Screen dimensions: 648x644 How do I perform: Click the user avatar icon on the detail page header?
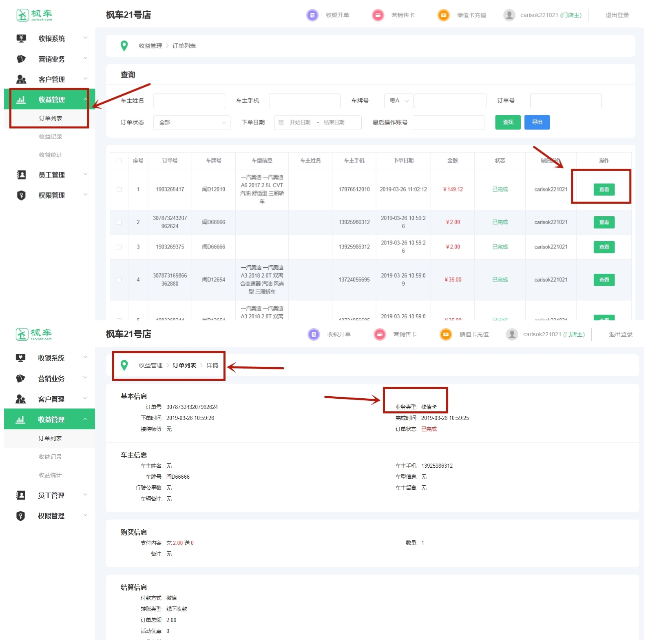[x=512, y=335]
